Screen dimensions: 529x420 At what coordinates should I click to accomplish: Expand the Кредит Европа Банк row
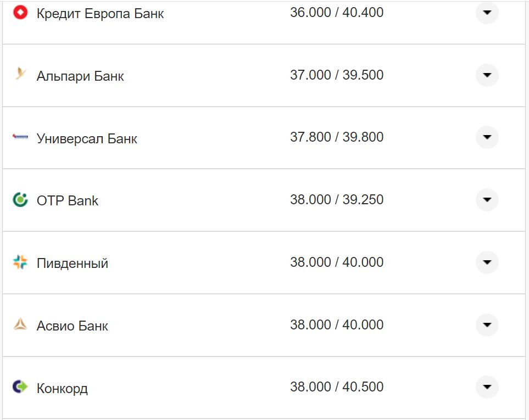487,13
